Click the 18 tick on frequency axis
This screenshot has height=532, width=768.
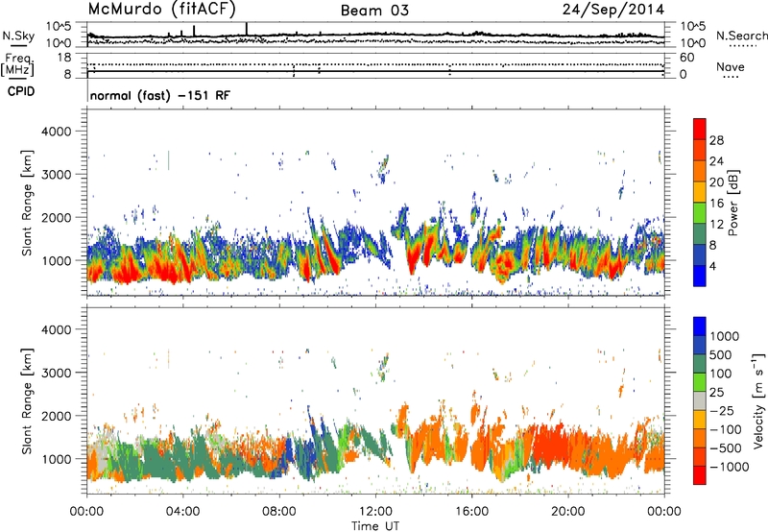tap(64, 58)
